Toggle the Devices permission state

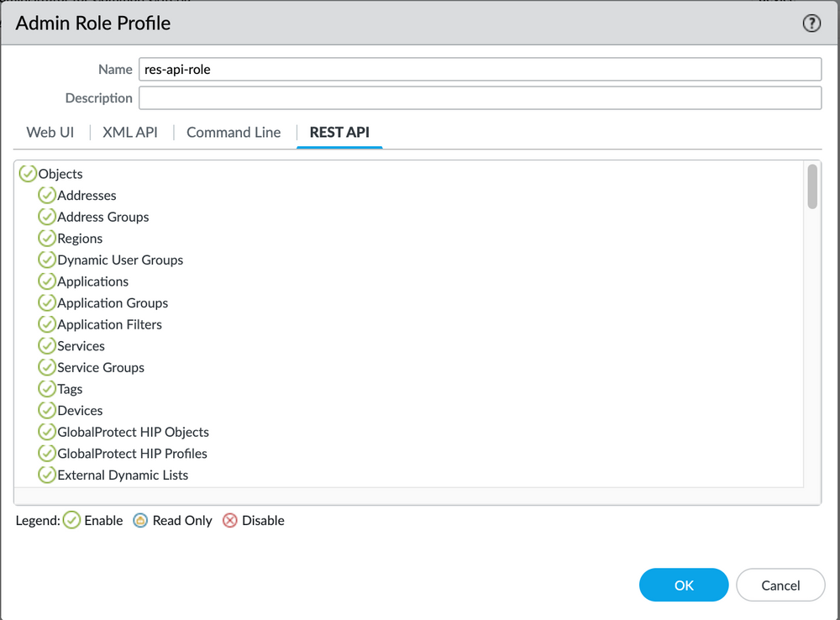click(47, 410)
